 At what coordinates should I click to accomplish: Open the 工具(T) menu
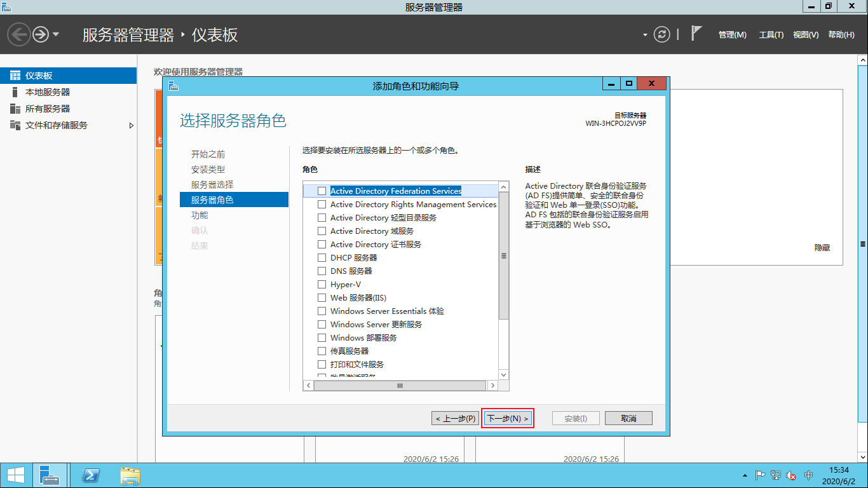pos(770,35)
